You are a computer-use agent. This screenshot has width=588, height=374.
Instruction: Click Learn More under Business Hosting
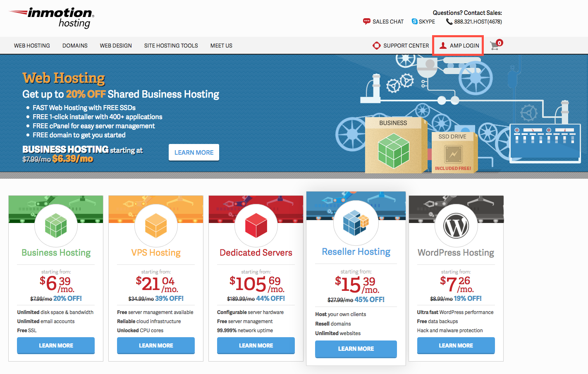[56, 345]
